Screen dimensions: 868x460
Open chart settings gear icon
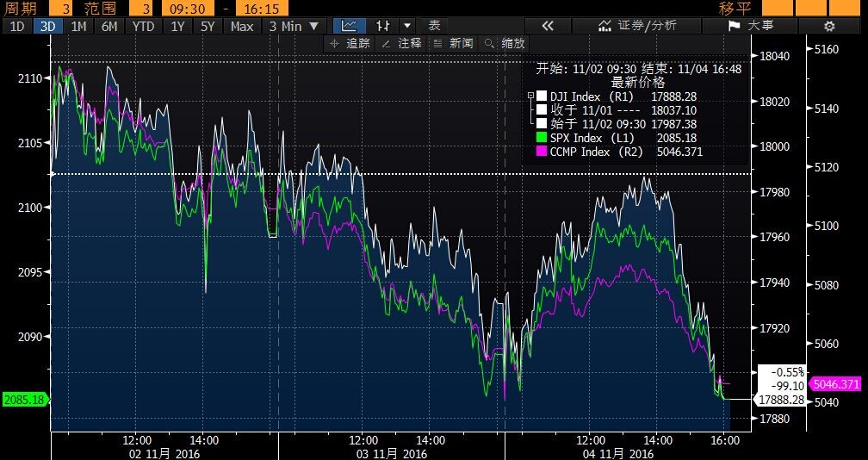pos(829,26)
